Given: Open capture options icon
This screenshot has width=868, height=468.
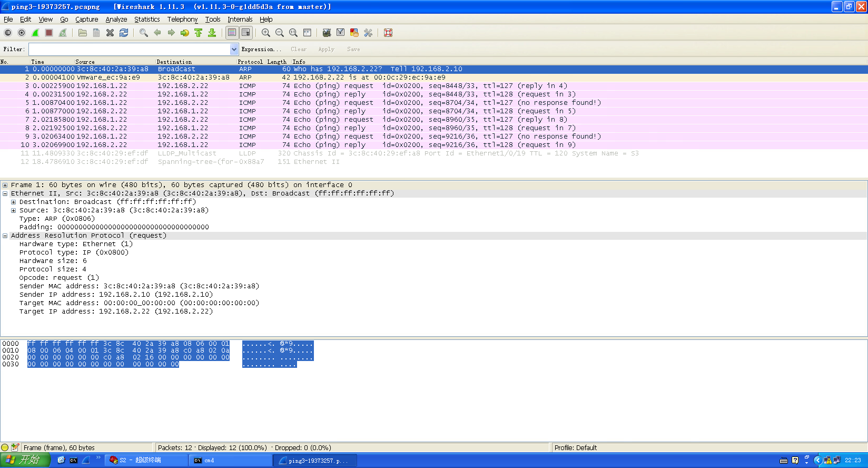Looking at the screenshot, I should (x=22, y=33).
